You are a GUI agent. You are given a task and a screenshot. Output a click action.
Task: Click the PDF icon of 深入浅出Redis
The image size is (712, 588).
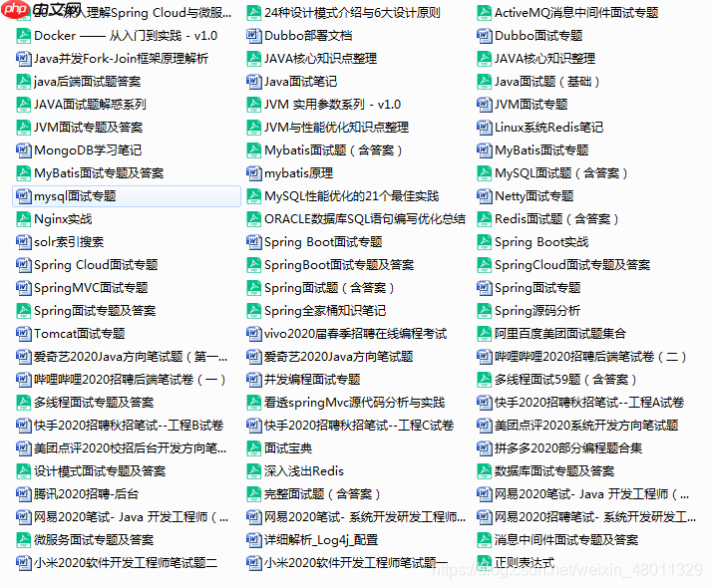(x=253, y=471)
